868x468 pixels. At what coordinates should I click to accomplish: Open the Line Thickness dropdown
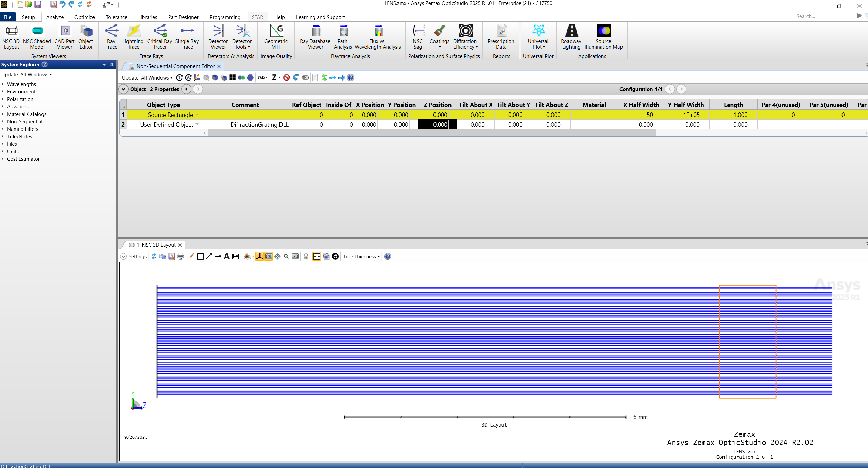pos(361,256)
